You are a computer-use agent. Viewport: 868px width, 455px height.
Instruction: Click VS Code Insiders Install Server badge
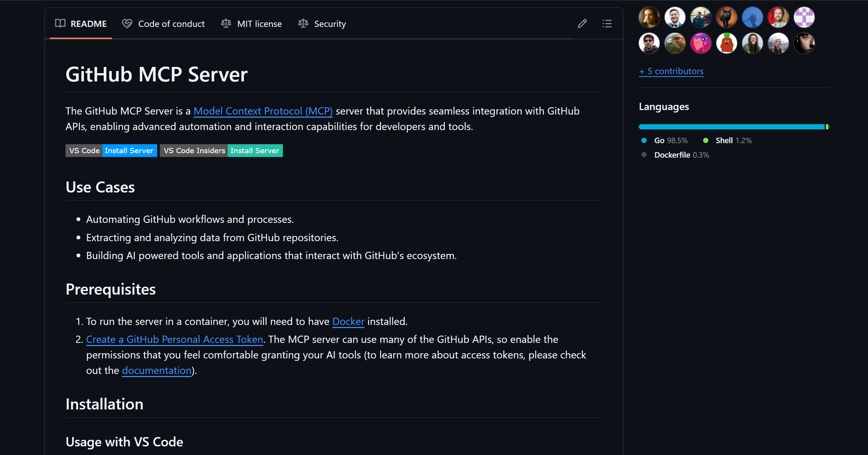pos(221,151)
